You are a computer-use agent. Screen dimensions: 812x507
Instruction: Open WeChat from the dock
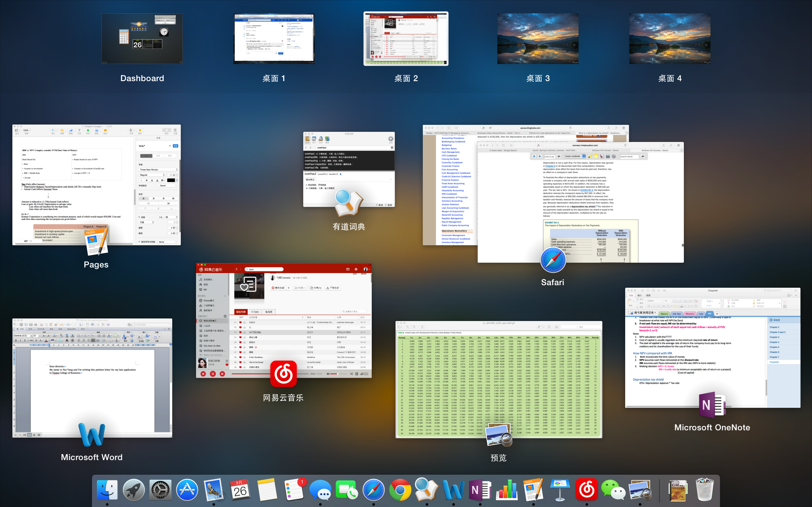613,490
